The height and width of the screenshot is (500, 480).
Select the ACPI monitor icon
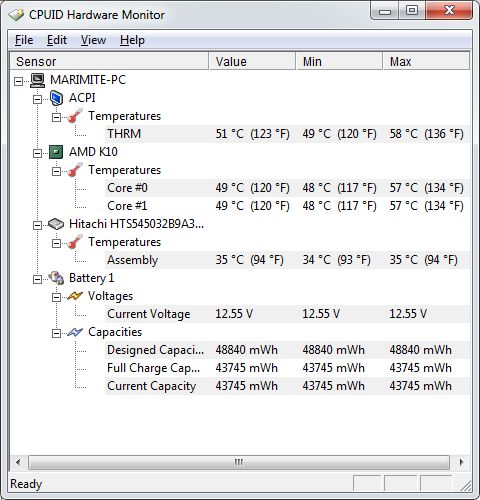(x=56, y=98)
